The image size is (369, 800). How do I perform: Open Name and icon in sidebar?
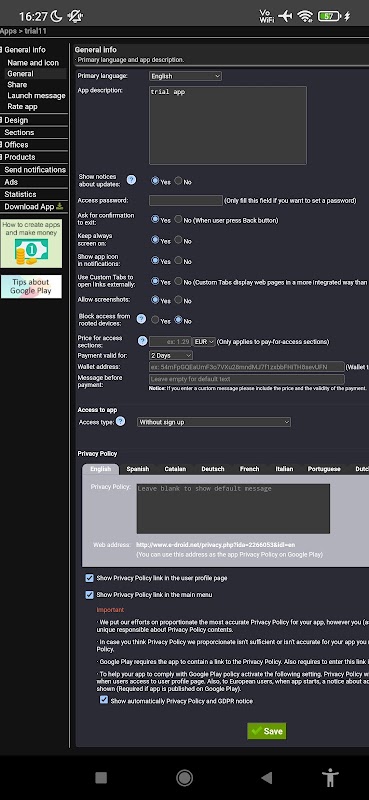click(33, 63)
